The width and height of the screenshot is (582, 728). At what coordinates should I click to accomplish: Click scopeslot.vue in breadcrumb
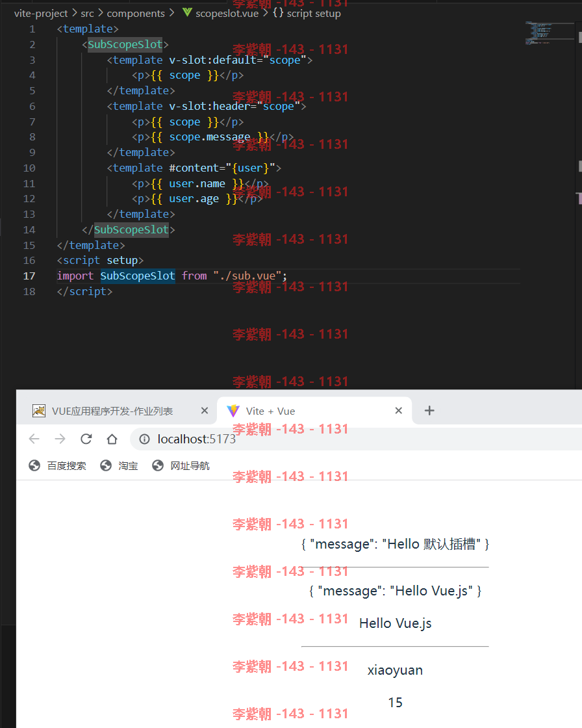[227, 14]
